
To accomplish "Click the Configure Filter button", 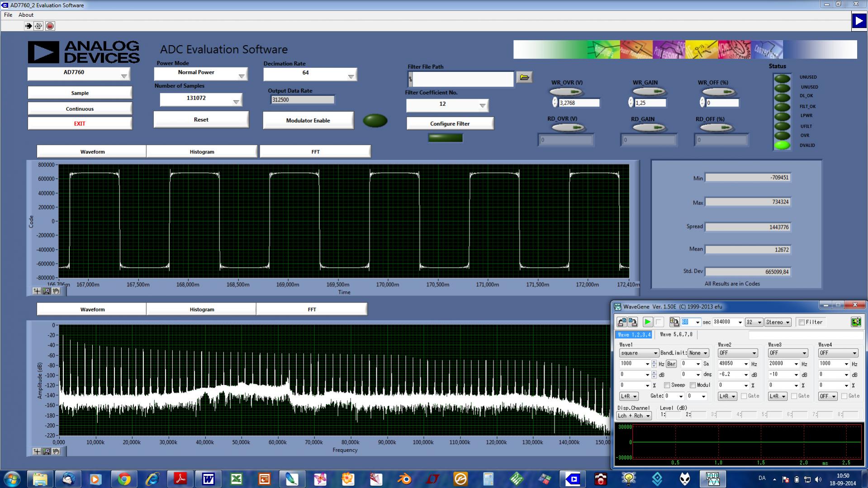I will click(450, 123).
